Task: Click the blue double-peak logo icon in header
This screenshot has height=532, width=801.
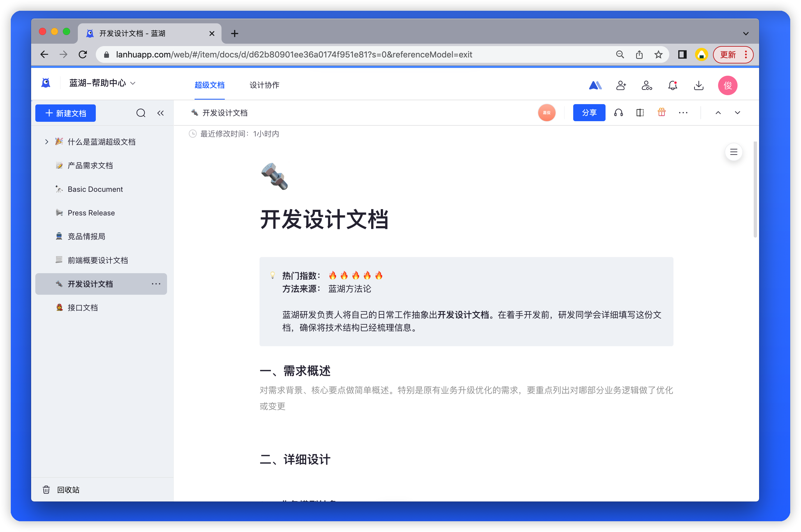Action: pyautogui.click(x=595, y=85)
